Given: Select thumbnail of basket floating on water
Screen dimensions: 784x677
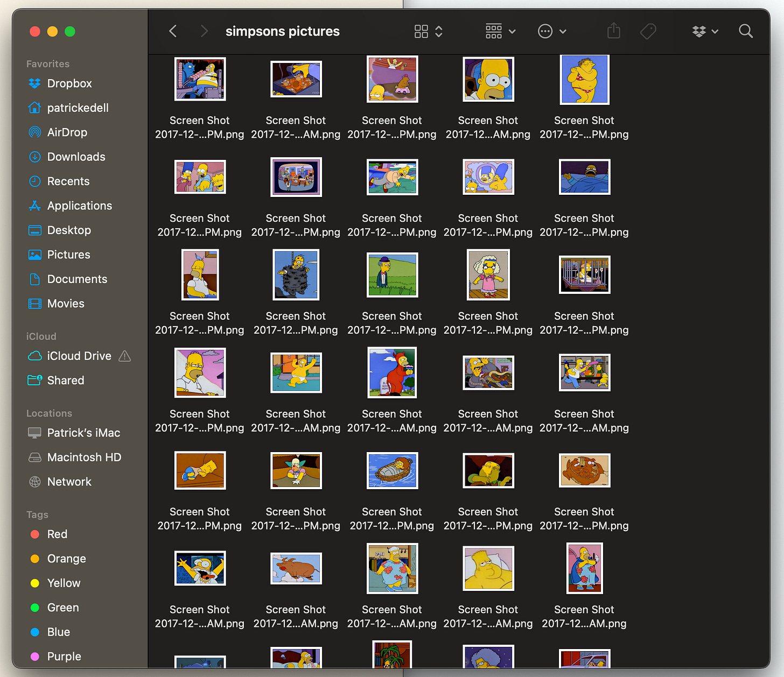Looking at the screenshot, I should pos(393,470).
